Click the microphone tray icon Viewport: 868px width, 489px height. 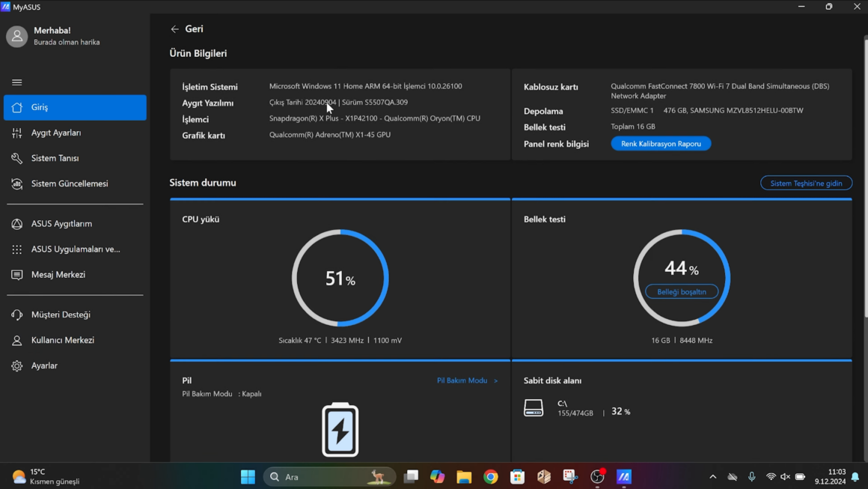coord(752,477)
